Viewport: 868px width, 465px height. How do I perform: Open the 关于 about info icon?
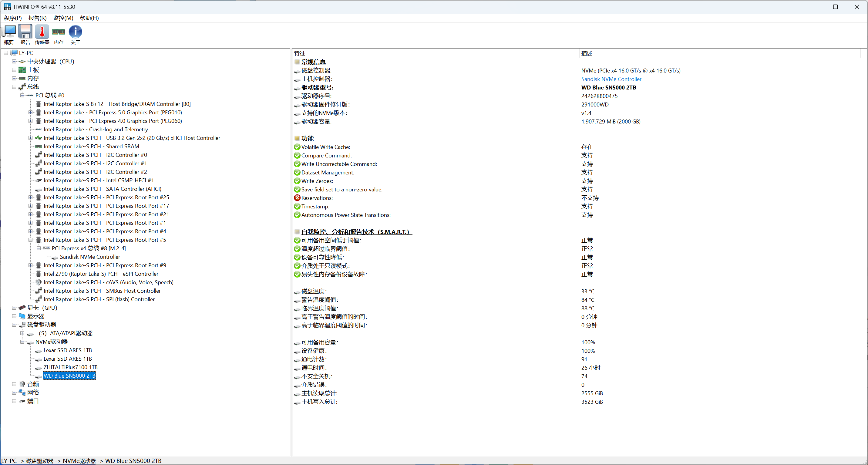click(x=75, y=34)
